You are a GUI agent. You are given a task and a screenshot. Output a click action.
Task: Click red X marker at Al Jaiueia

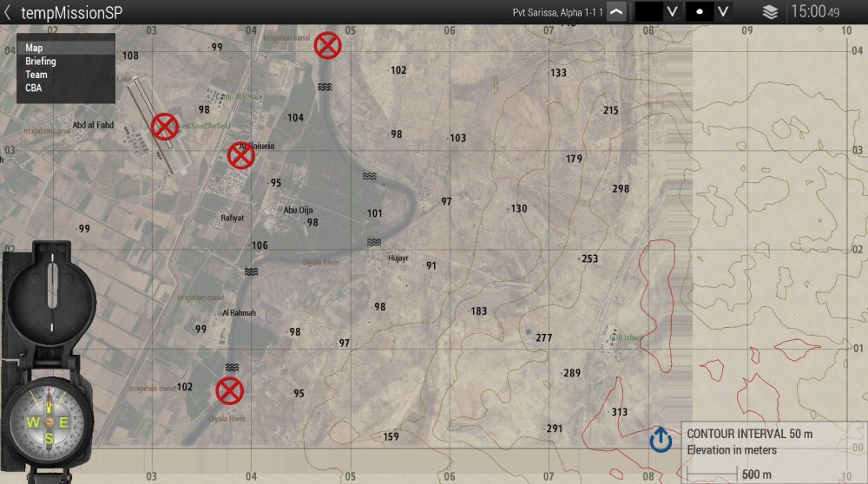(x=240, y=155)
